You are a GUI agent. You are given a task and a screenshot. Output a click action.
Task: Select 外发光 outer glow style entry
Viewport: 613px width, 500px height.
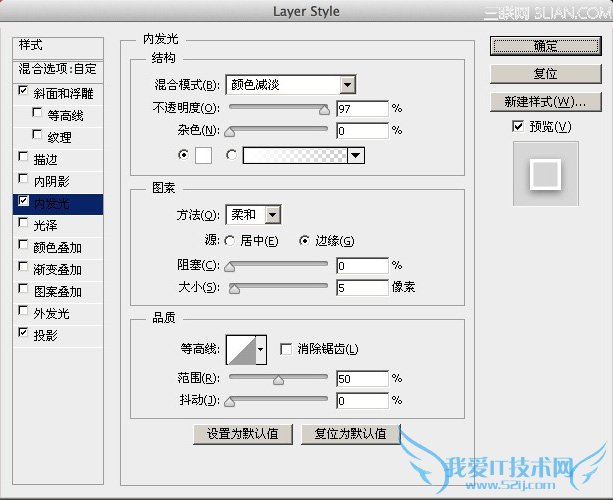51,314
